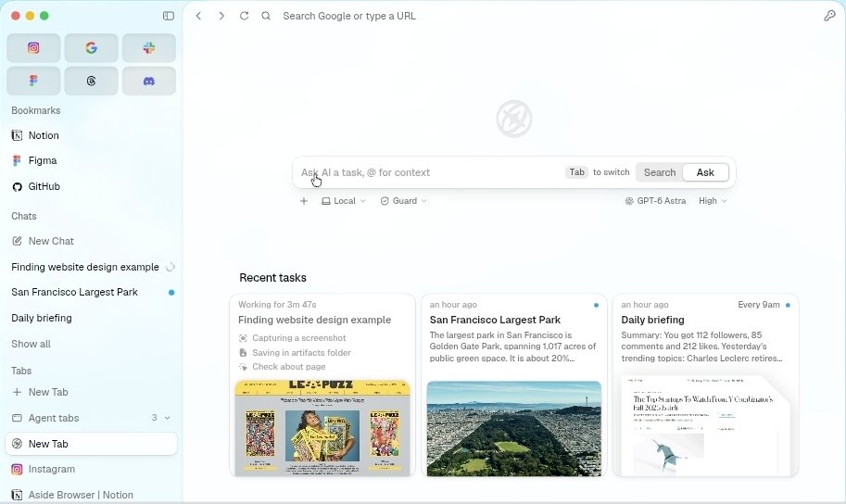The image size is (846, 504).
Task: Open the Guard mode dropdown
Action: click(x=404, y=201)
